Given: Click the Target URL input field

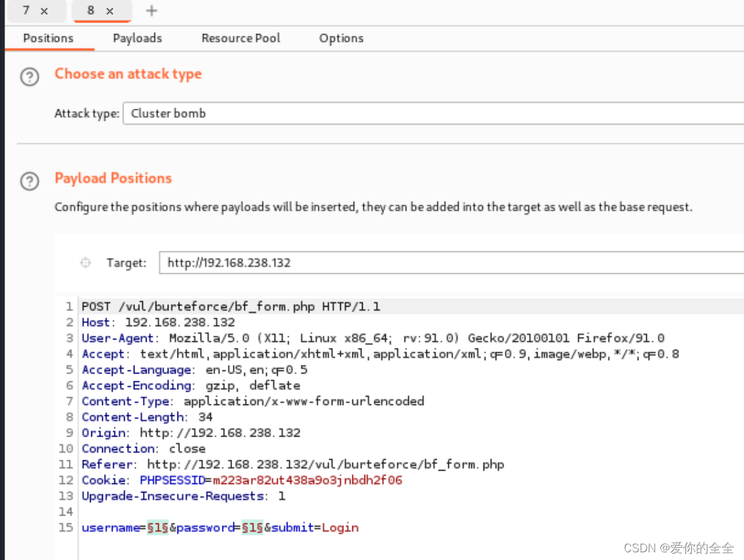Looking at the screenshot, I should pos(451,262).
